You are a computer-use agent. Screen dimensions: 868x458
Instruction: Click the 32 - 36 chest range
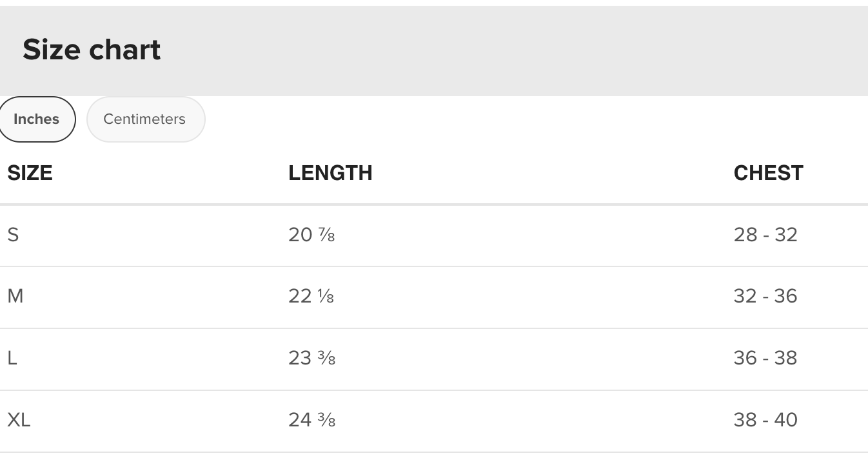[765, 297]
